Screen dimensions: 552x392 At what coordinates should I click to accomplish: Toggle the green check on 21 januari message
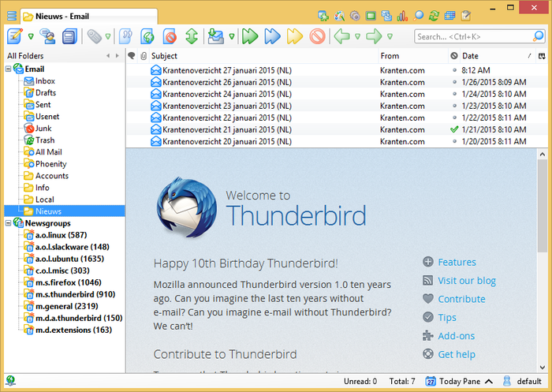(454, 129)
